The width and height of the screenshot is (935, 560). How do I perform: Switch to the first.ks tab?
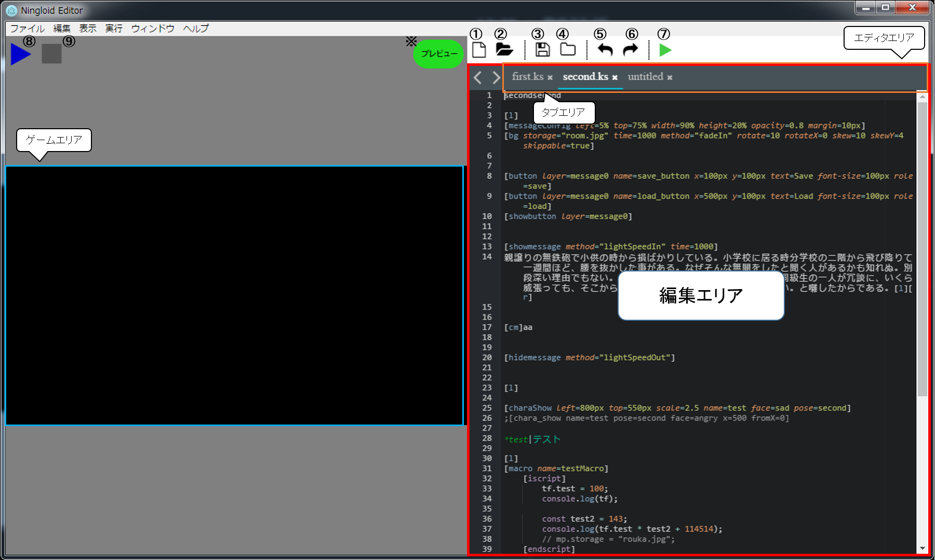527,77
